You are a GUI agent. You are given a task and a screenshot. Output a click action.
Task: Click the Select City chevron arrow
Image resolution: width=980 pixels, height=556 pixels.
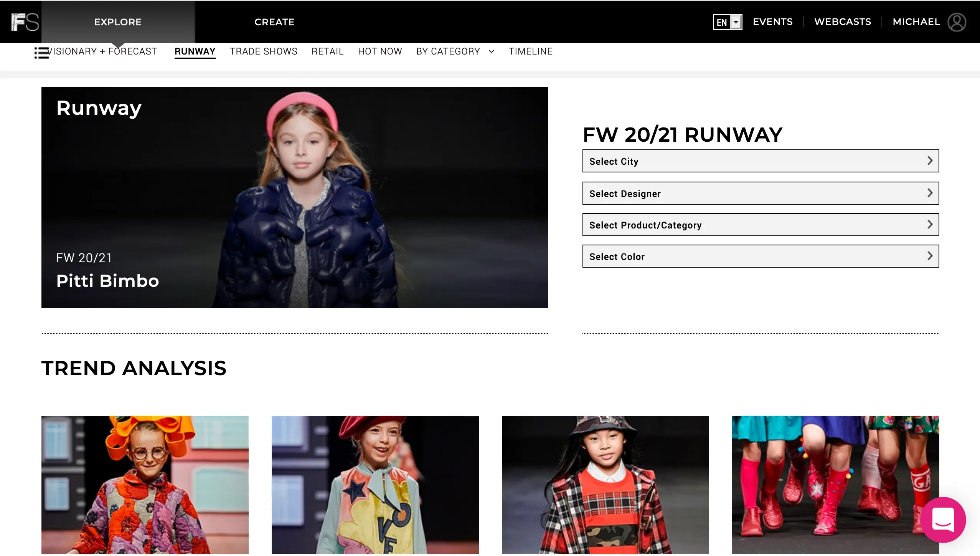[930, 161]
